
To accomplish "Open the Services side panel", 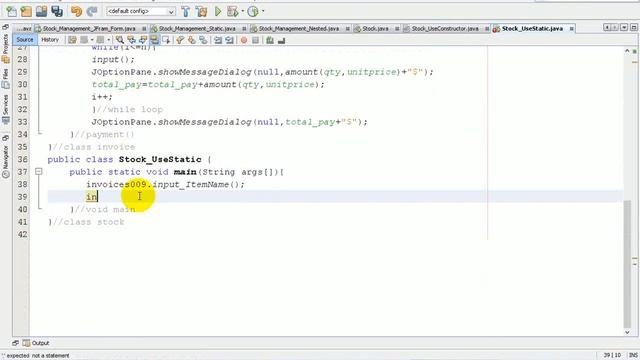I will pos(6,110).
